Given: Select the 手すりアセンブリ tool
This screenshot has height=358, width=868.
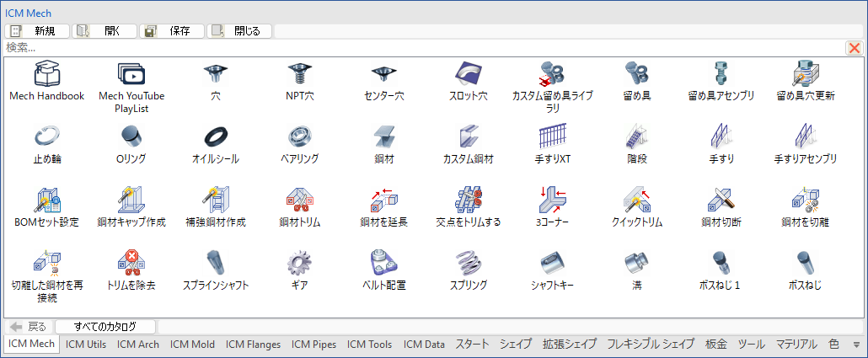Looking at the screenshot, I should pyautogui.click(x=806, y=136).
